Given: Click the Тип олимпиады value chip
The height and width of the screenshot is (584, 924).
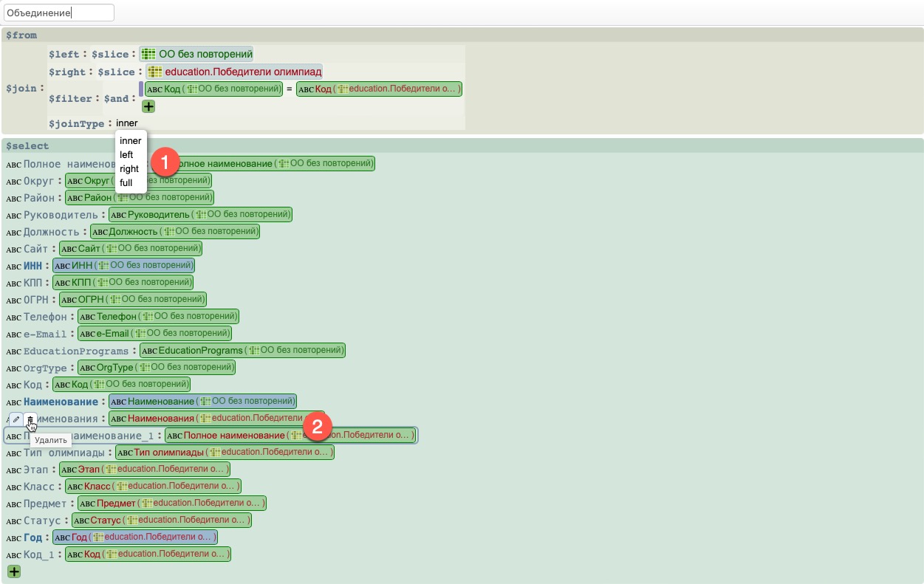Looking at the screenshot, I should [x=224, y=452].
